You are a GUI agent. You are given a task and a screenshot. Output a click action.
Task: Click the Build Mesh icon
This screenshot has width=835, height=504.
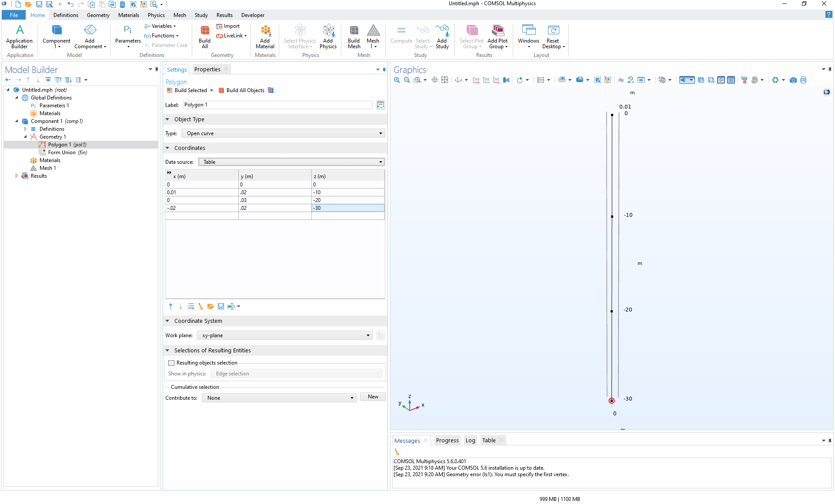(x=354, y=36)
